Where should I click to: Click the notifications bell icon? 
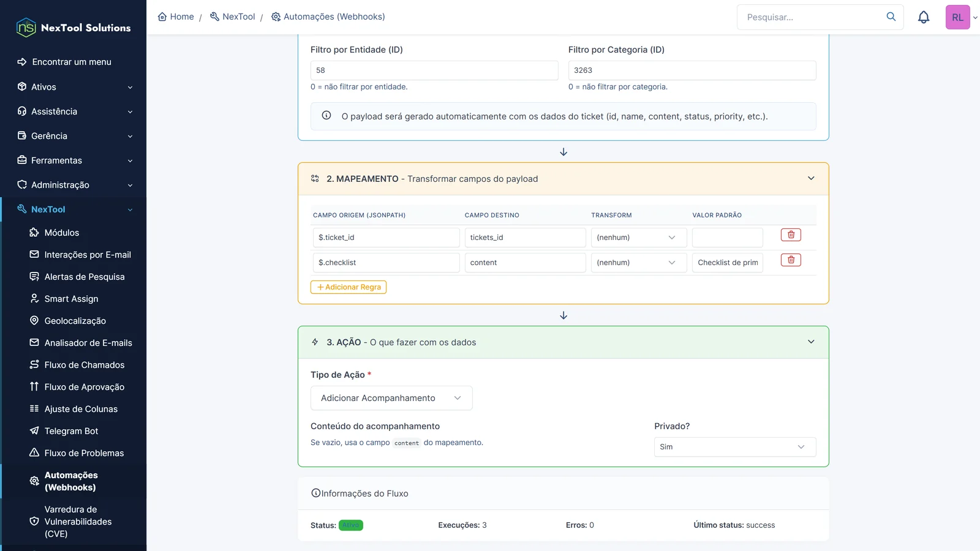click(x=924, y=17)
